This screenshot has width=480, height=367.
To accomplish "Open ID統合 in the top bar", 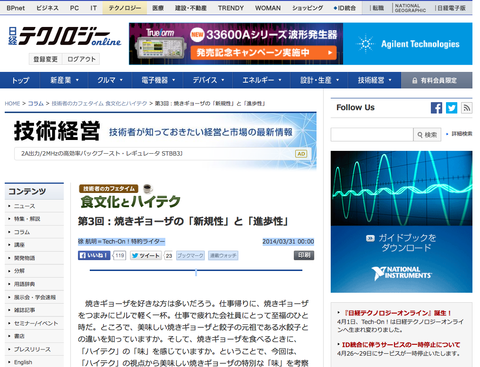I will click(x=345, y=8).
